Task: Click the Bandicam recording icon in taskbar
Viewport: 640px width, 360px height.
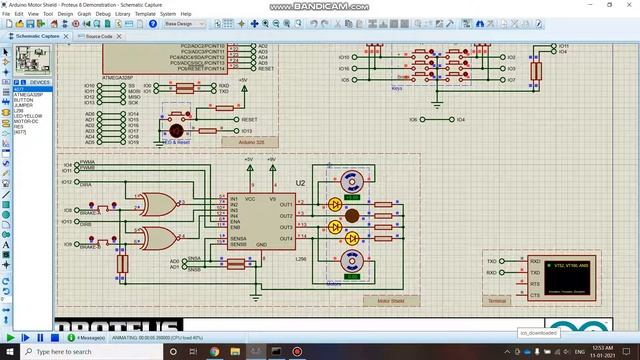Action: [x=297, y=351]
